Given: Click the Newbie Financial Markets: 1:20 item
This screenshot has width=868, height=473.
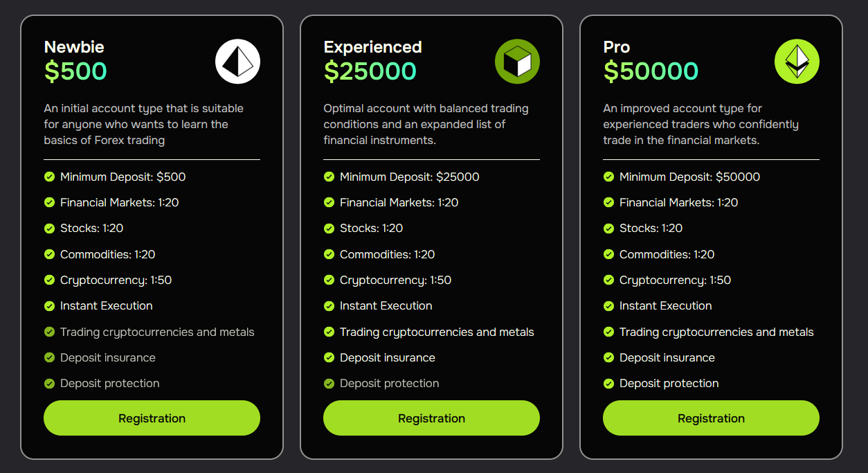Looking at the screenshot, I should coord(119,203).
